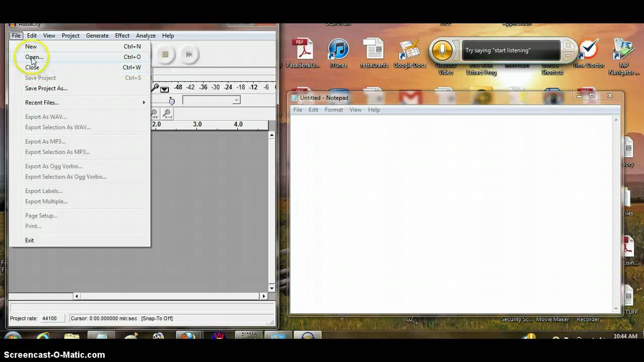Screen dimensions: 644x362
Task: Click the vertical scrollbar down arrow in Audacity
Action: click(272, 289)
